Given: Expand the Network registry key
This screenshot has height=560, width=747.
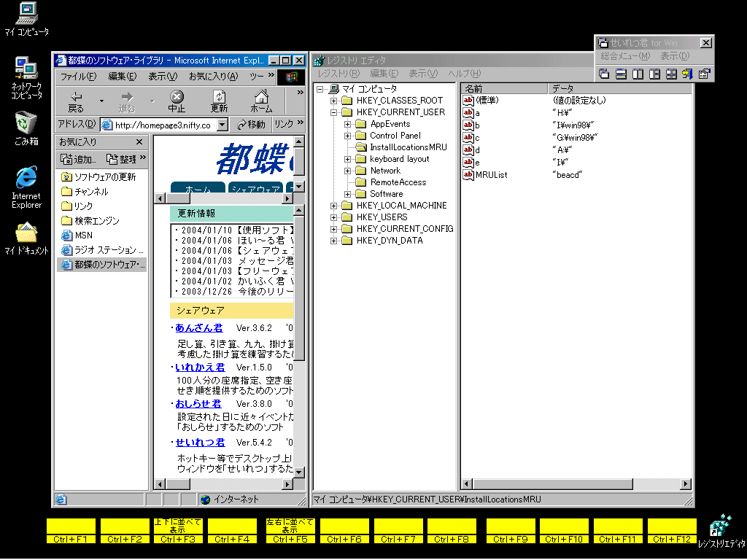Looking at the screenshot, I should point(348,171).
